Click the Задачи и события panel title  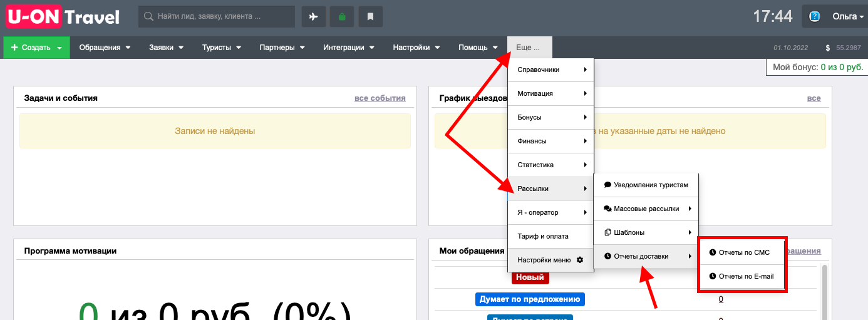(61, 98)
